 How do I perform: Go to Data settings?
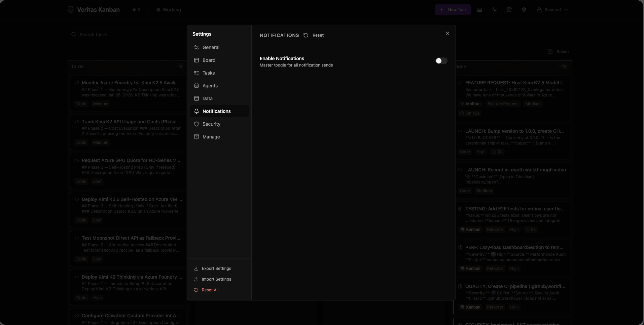tap(207, 98)
